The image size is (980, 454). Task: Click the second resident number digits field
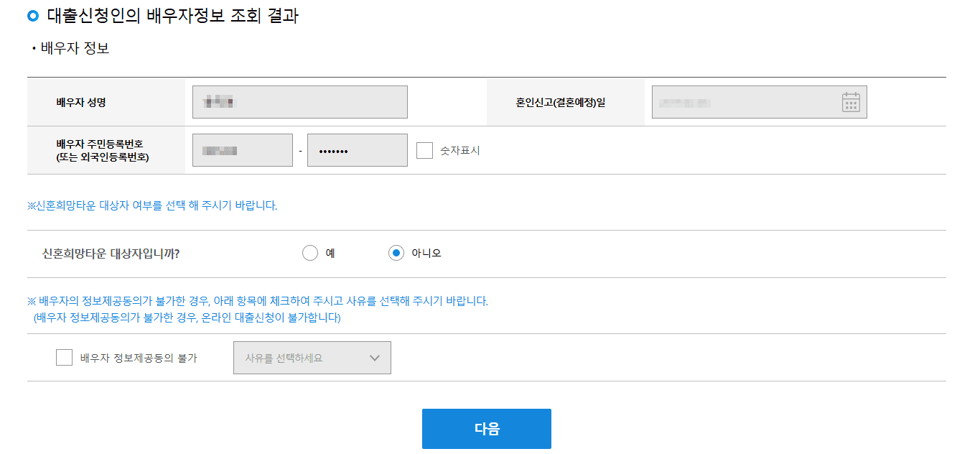[357, 149]
